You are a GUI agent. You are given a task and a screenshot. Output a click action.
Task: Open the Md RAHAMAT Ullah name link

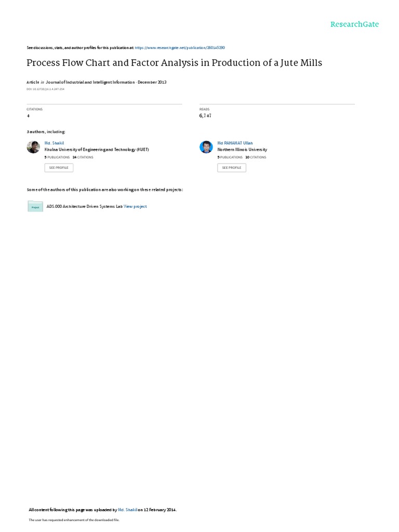pos(235,143)
